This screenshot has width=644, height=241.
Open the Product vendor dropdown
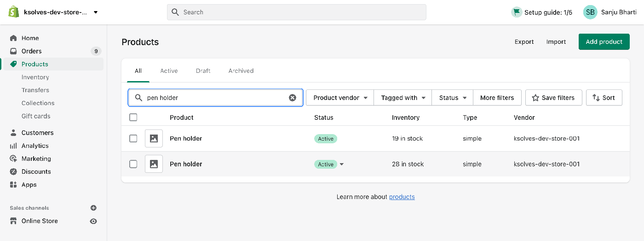[x=340, y=98]
